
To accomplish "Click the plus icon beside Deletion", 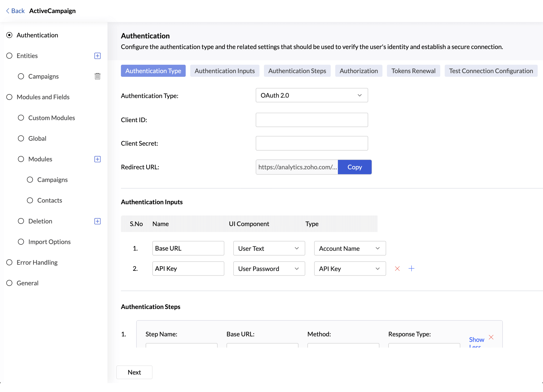I will (97, 221).
